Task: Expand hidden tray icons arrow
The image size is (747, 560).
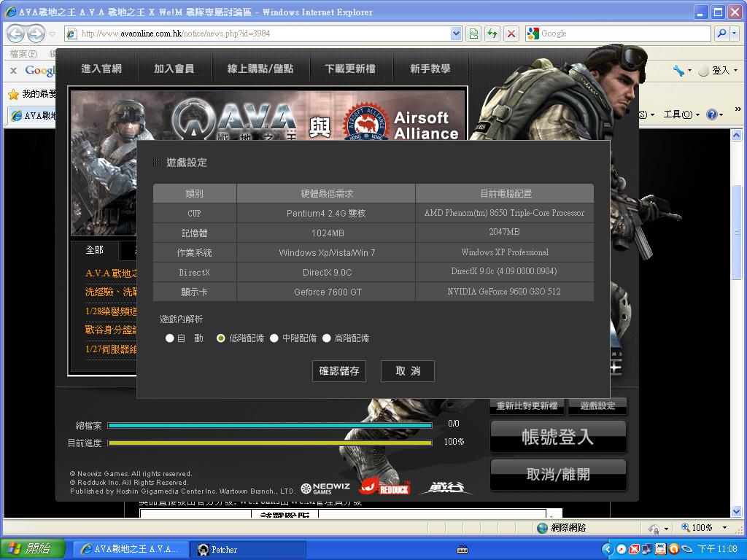Action: 607,550
